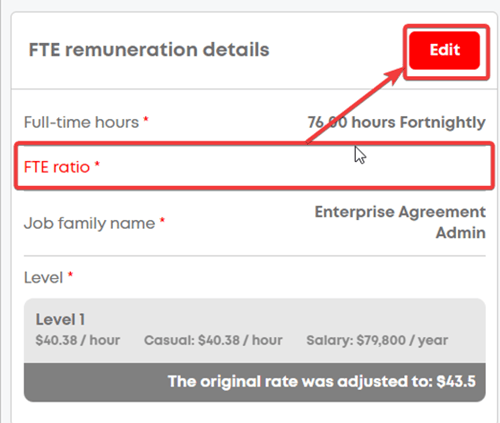Click the red annotation arrow pointing to Edit
This screenshot has height=423, width=500.
pos(355,106)
